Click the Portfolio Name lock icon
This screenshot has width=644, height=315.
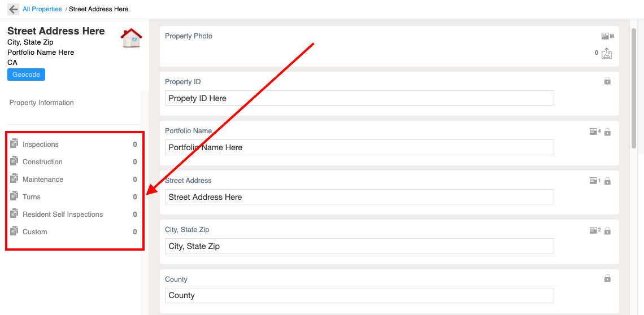(x=607, y=132)
